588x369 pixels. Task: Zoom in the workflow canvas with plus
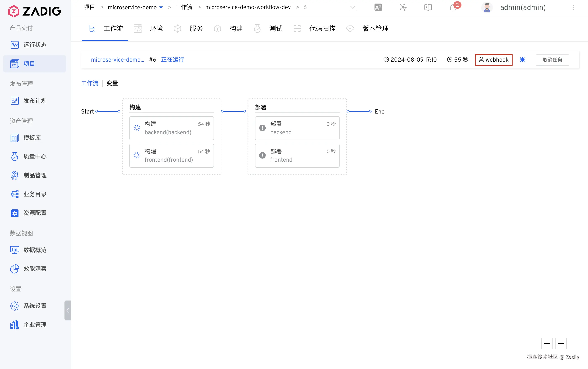561,344
